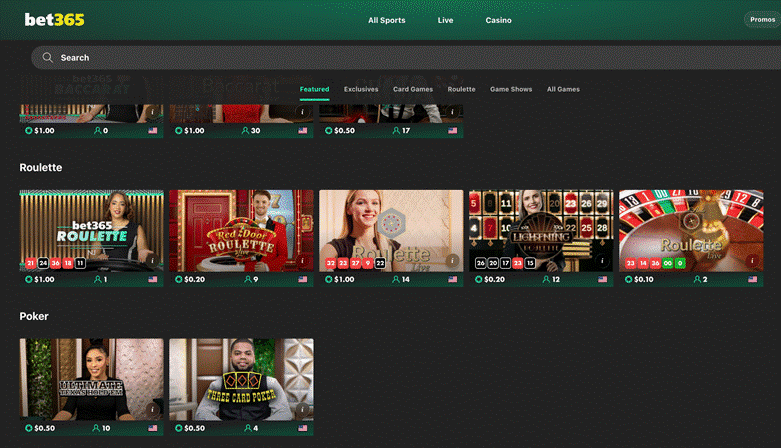Open info icon on Lightning Roulette card

pyautogui.click(x=602, y=260)
